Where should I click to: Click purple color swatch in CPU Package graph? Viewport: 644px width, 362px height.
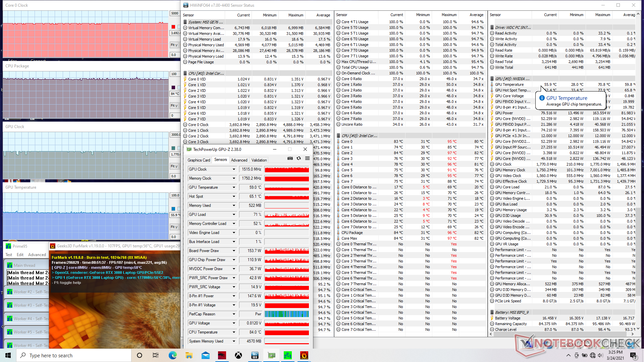point(173,87)
